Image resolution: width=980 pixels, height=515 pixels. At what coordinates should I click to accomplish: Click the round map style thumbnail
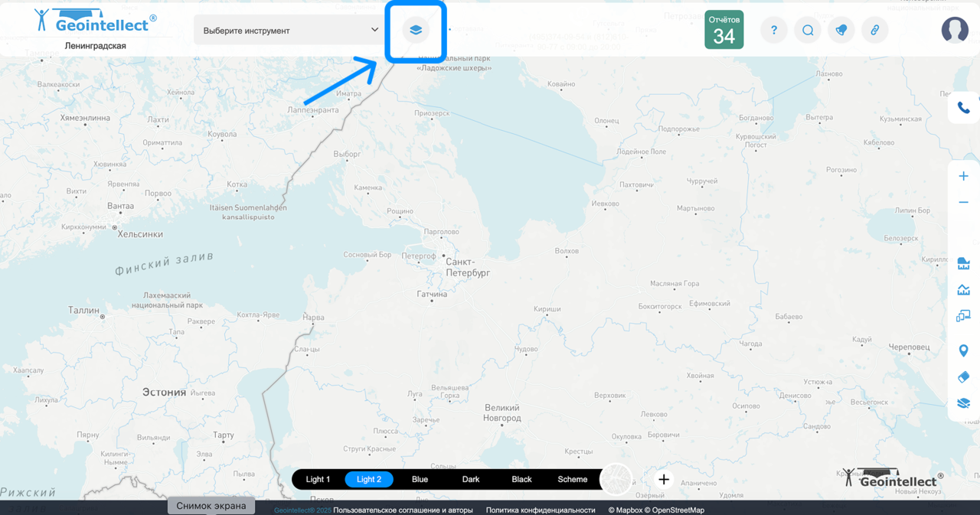point(616,480)
